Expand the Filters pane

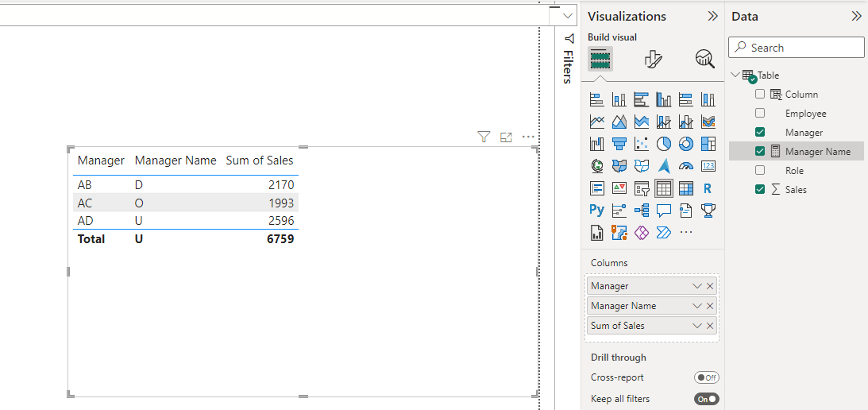click(x=569, y=58)
